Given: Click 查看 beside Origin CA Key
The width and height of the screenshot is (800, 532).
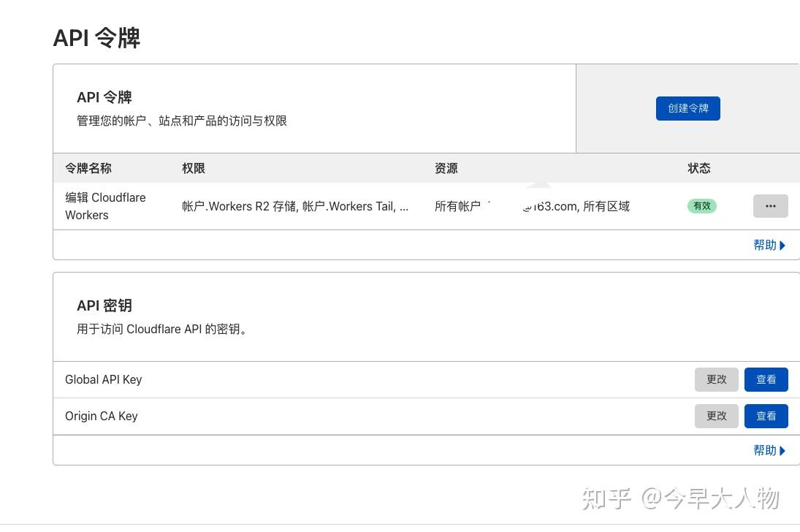Looking at the screenshot, I should [766, 416].
